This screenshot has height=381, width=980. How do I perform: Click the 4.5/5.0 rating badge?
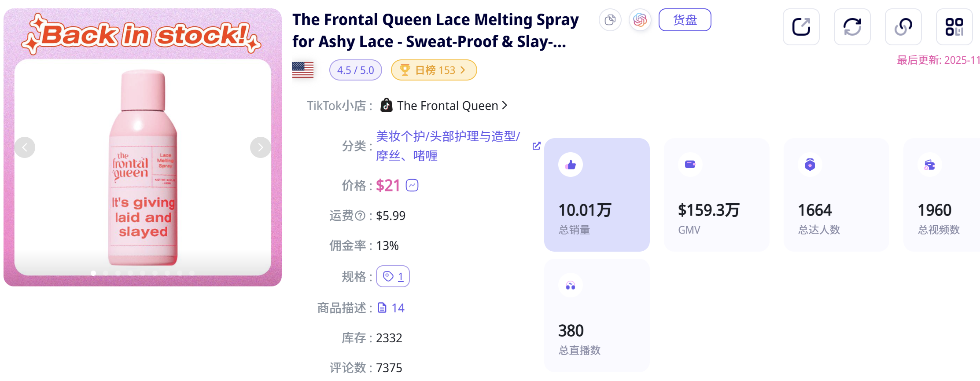[355, 70]
